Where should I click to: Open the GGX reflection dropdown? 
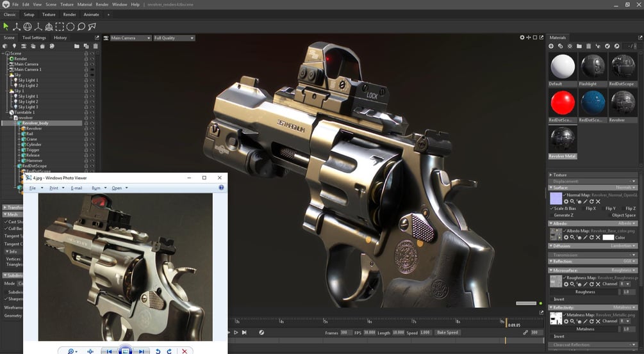[x=629, y=261]
